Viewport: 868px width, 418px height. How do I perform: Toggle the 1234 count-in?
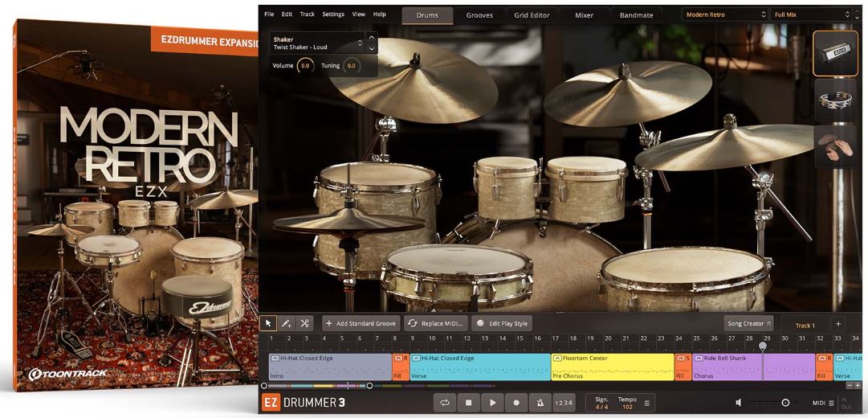coord(563,403)
